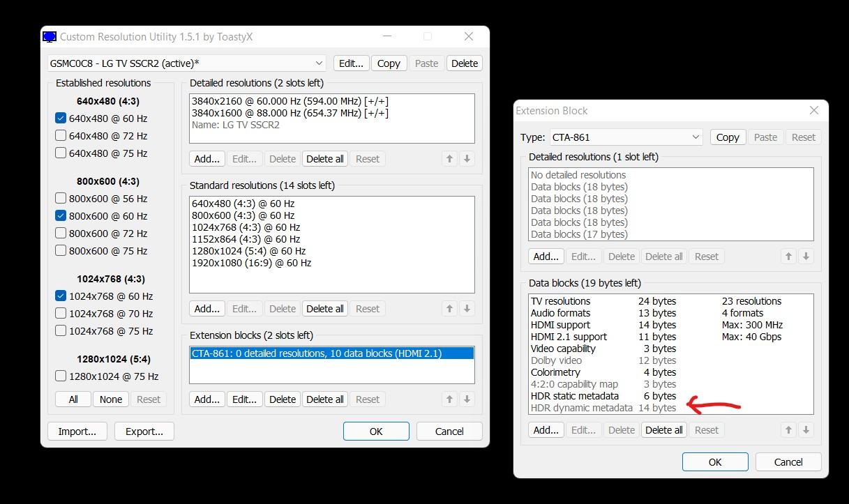Click Delete all under Detailed resolutions main window
849x504 pixels.
pyautogui.click(x=325, y=159)
